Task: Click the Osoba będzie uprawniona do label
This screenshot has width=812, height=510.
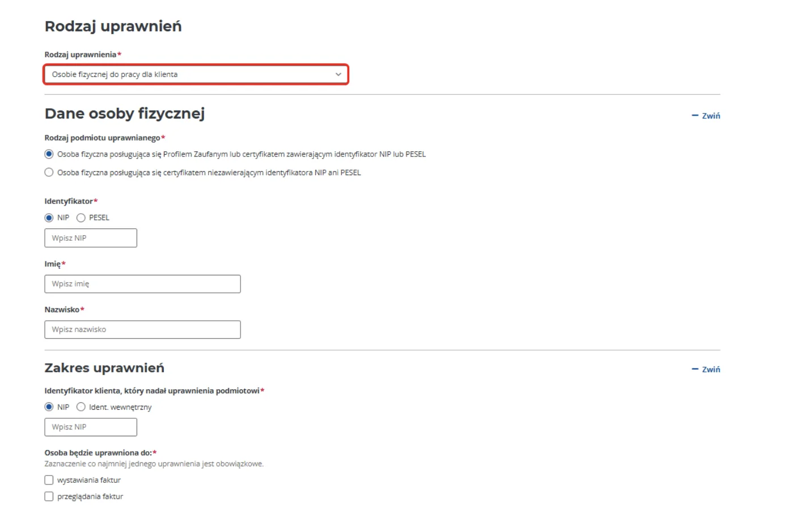Action: point(98,453)
